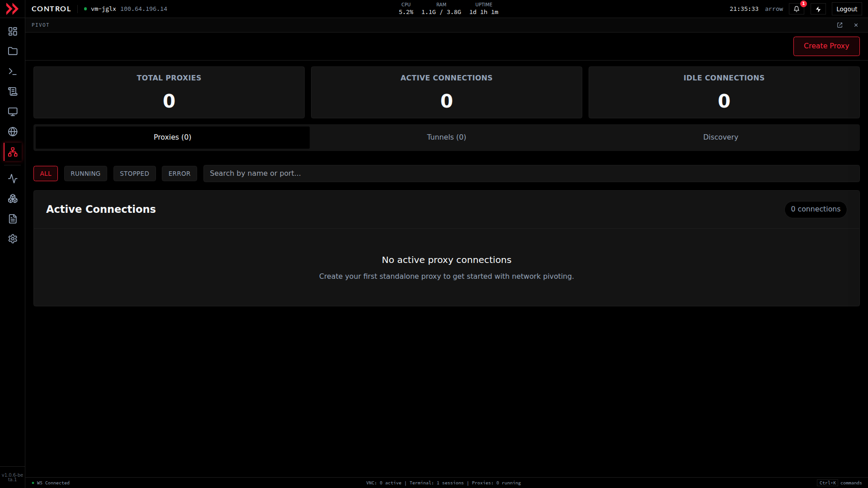Open the terminal prompt icon in sidebar
Image resolution: width=868 pixels, height=488 pixels.
13,71
